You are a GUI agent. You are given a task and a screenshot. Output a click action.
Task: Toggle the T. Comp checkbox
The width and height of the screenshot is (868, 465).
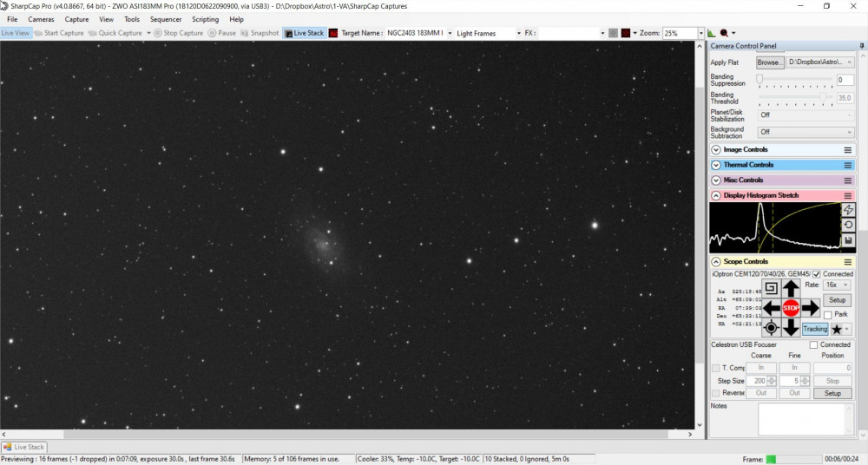pyautogui.click(x=715, y=368)
